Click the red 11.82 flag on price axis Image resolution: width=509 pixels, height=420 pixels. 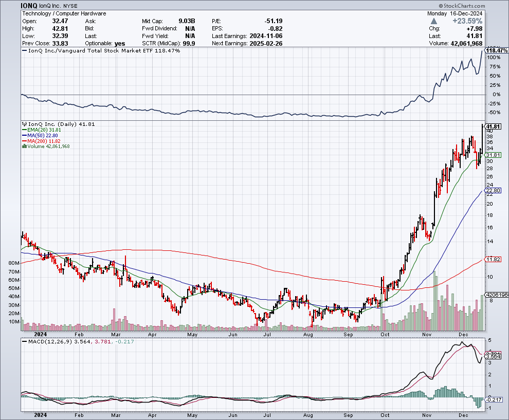pos(493,259)
